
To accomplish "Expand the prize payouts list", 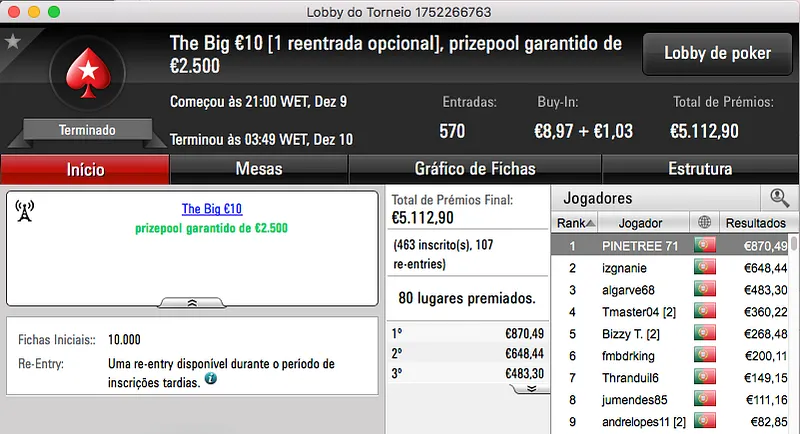I will pos(532,388).
